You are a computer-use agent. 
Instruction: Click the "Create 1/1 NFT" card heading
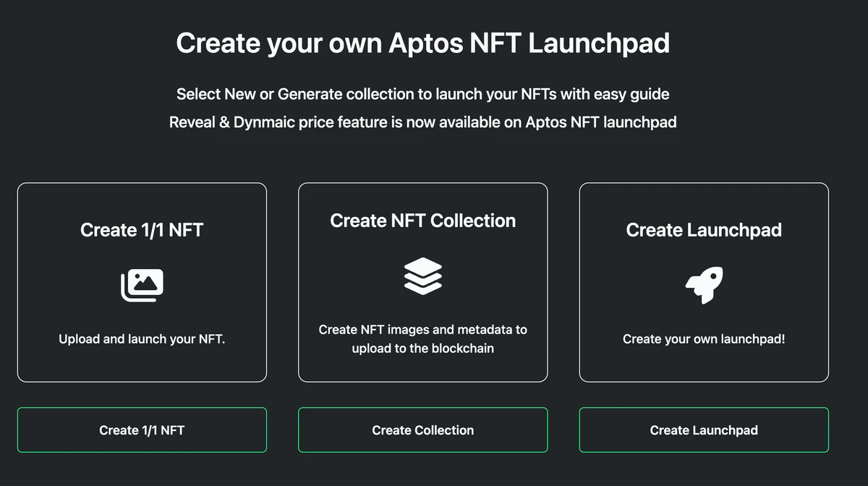[142, 230]
